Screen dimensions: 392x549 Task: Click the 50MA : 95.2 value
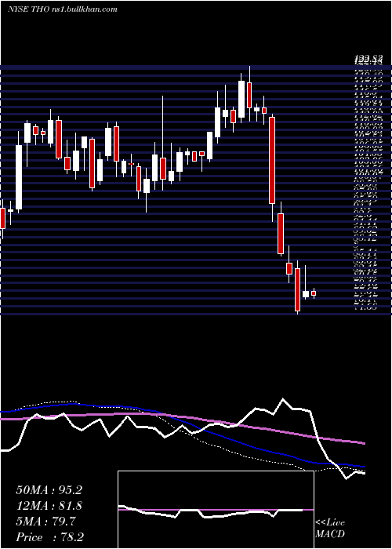[x=49, y=490]
